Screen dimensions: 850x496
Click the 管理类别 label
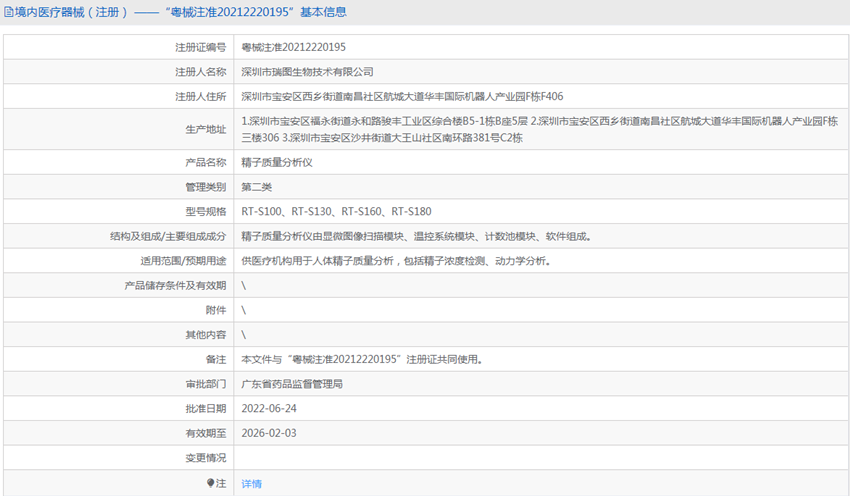(x=205, y=187)
